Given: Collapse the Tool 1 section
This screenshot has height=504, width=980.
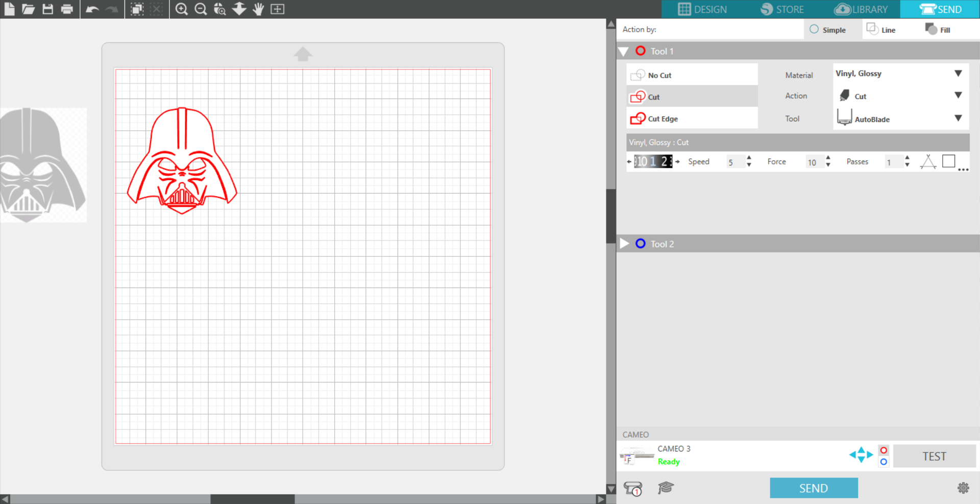Looking at the screenshot, I should [623, 51].
